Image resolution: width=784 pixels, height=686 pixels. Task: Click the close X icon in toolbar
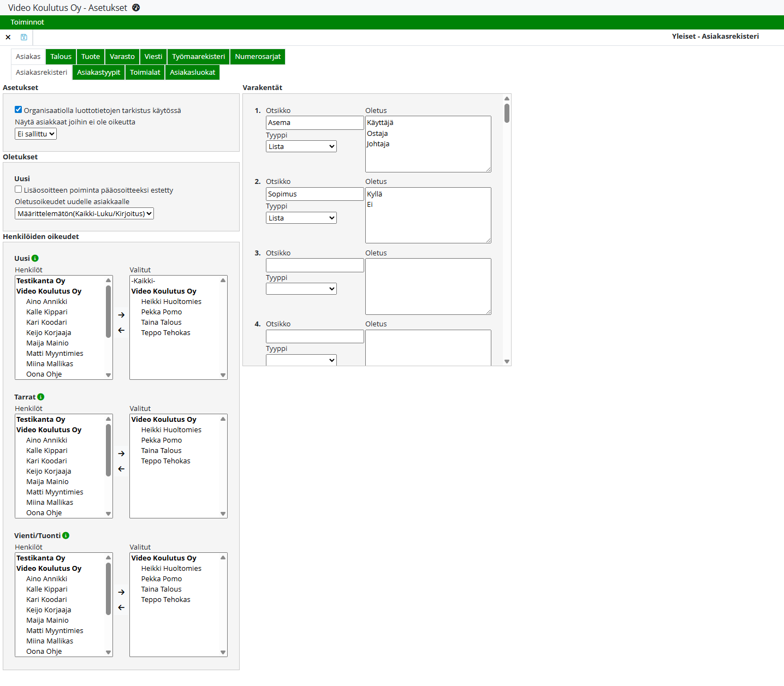[x=8, y=37]
